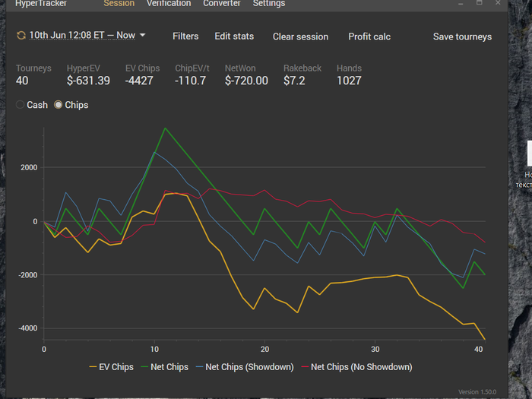The width and height of the screenshot is (532, 399).
Task: Click the EV Chips value -4427
Action: point(139,81)
